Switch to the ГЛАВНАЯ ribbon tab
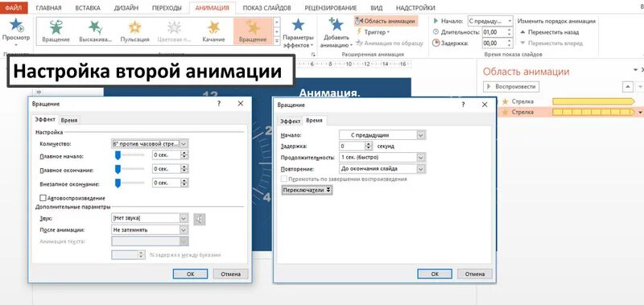 pos(49,8)
